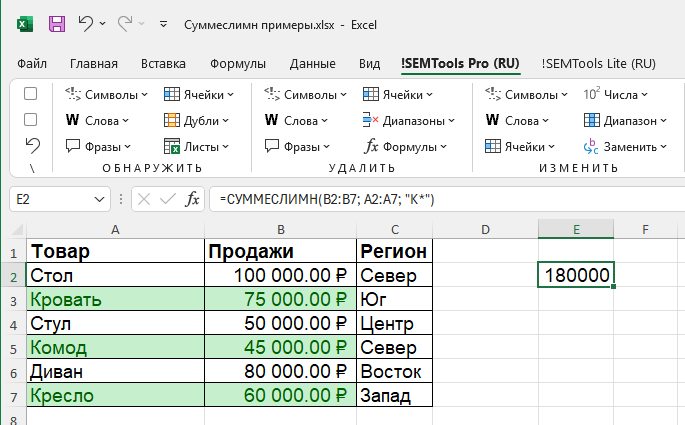Switch to the Главная tab

pos(94,64)
